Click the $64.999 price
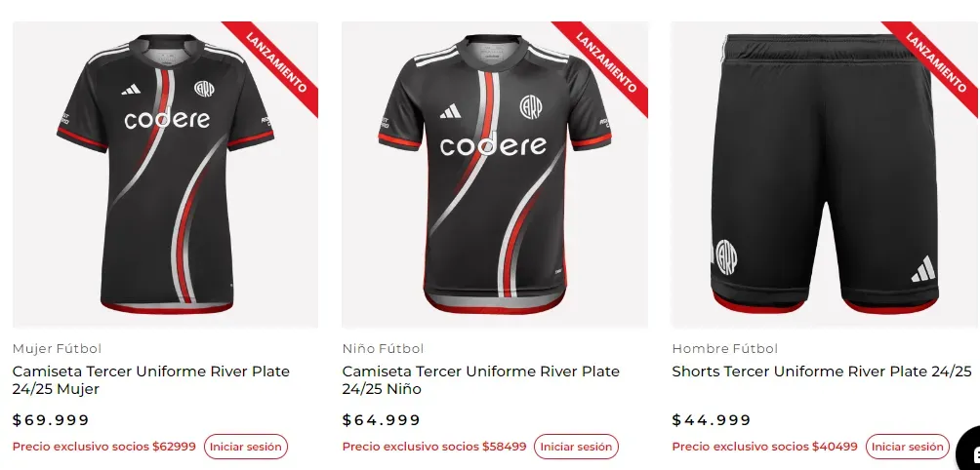The height and width of the screenshot is (470, 980). [x=382, y=420]
